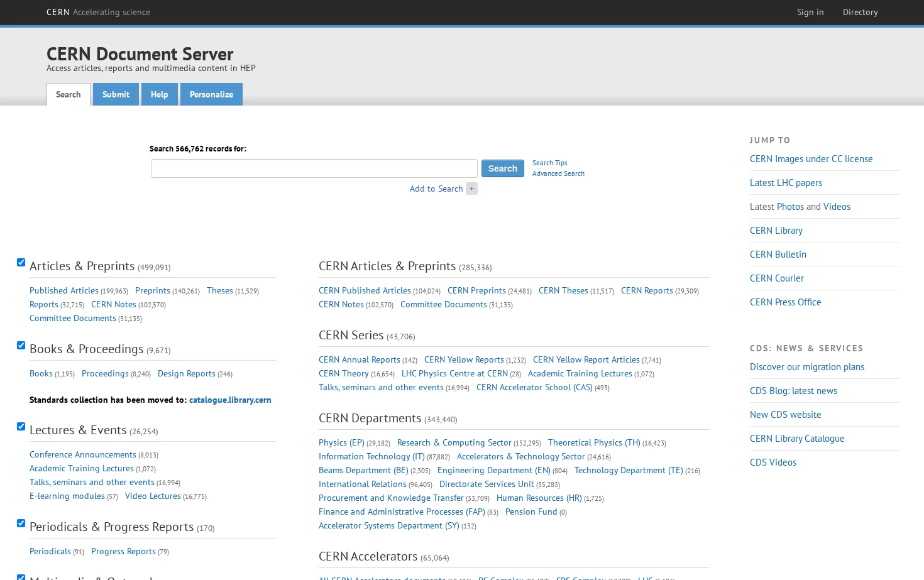
Task: Open the Proceedings collection link
Action: coord(105,373)
